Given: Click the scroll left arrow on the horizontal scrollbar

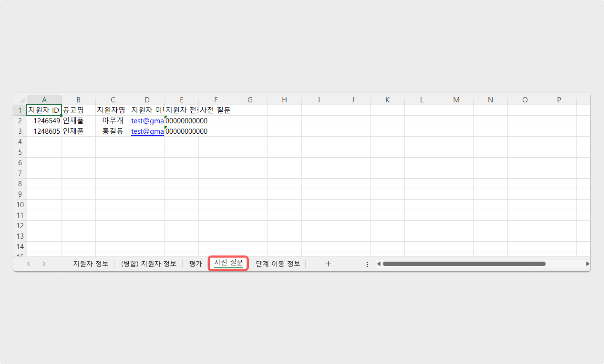Looking at the screenshot, I should click(379, 264).
